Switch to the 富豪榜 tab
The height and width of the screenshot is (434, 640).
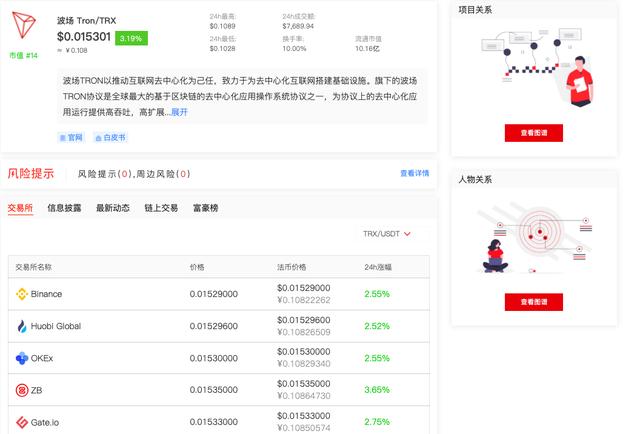click(205, 208)
